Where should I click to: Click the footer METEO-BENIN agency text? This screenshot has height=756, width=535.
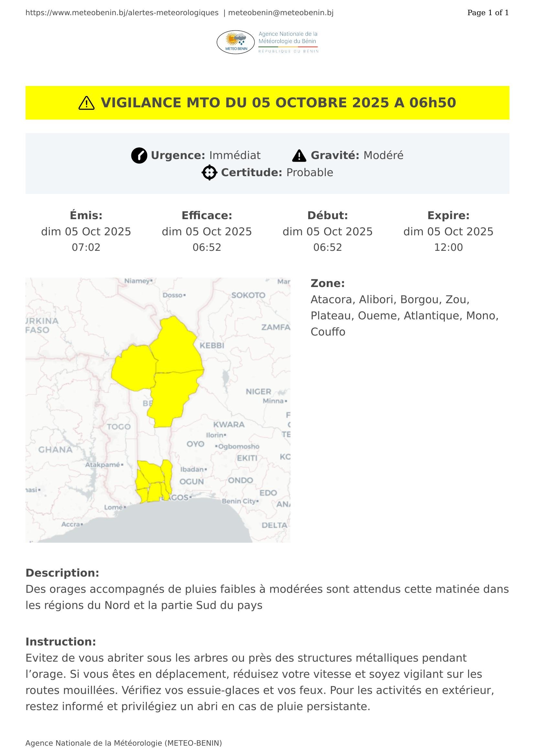(x=124, y=743)
